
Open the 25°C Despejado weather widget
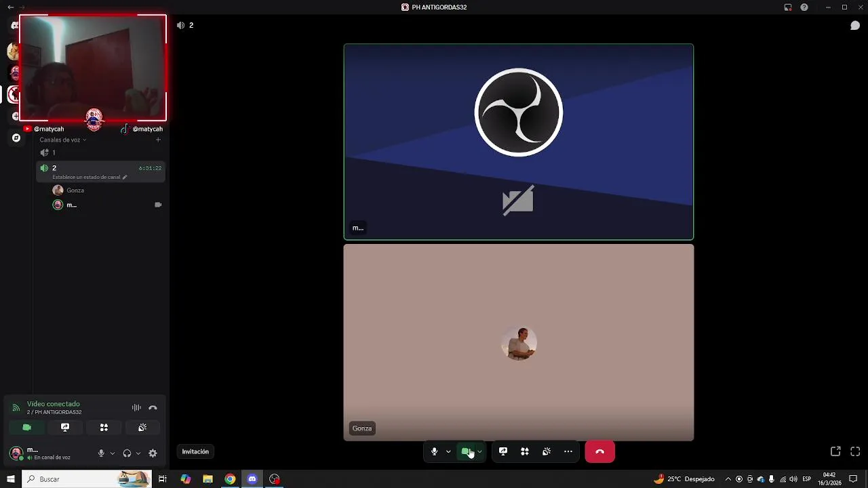tap(684, 479)
